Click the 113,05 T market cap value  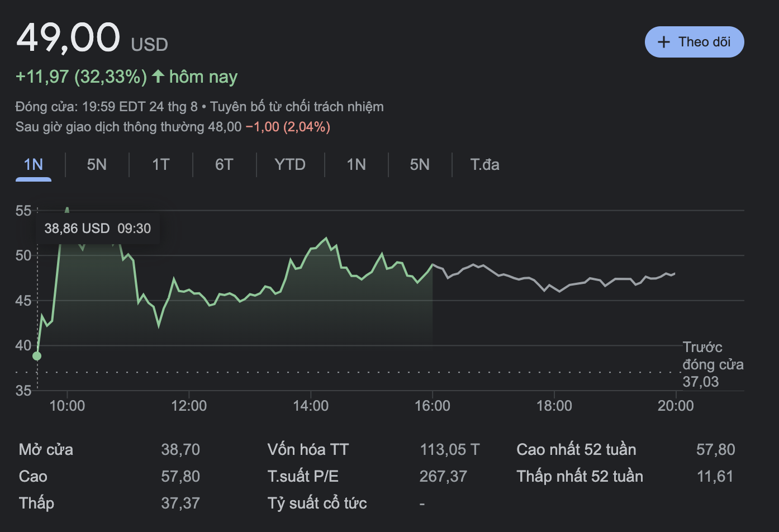coord(449,450)
